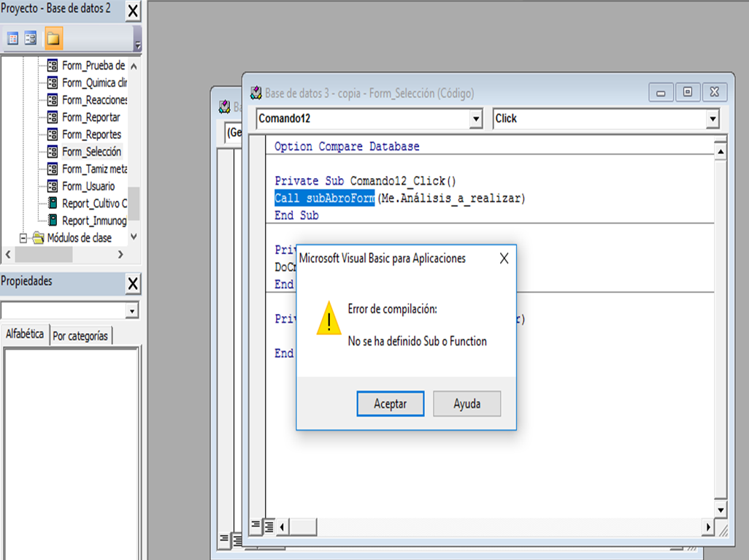Click Full Module View icon in code window
Screen dimensions: 749x560
[x=269, y=526]
